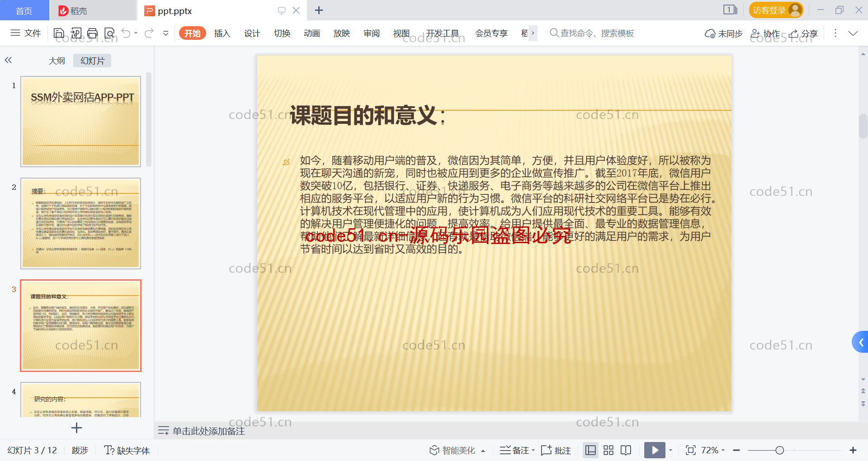Go to next slide double arrow
868x461 pixels.
point(863,404)
